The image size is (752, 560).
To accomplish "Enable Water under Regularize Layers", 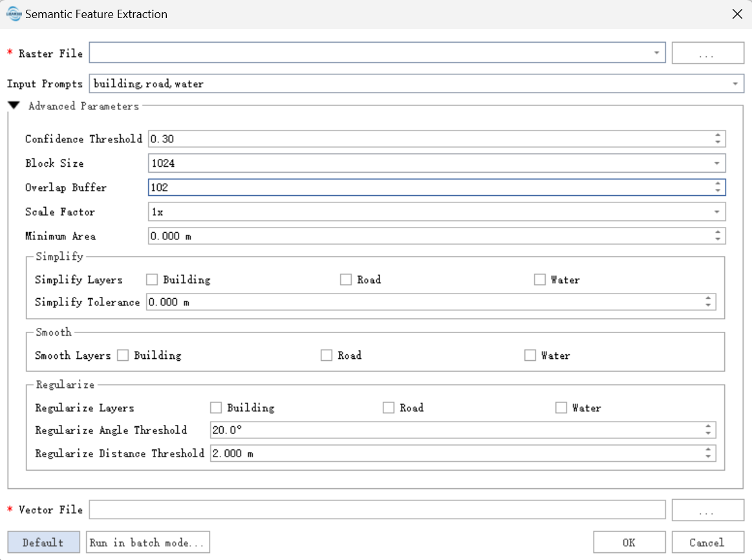I will coord(561,407).
